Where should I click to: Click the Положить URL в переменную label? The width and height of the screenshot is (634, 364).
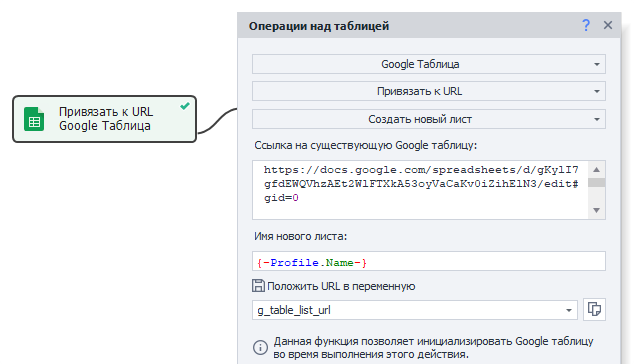point(341,286)
